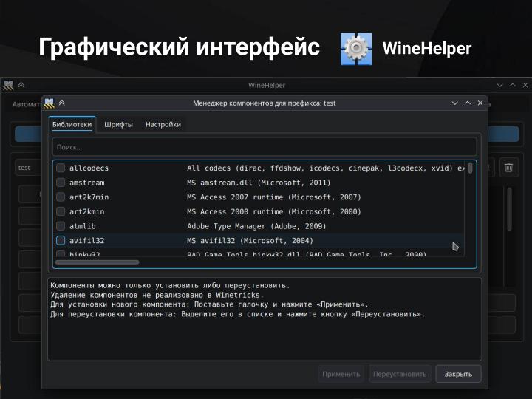
Task: Click the library list vertical scrollbar
Action: 470,168
